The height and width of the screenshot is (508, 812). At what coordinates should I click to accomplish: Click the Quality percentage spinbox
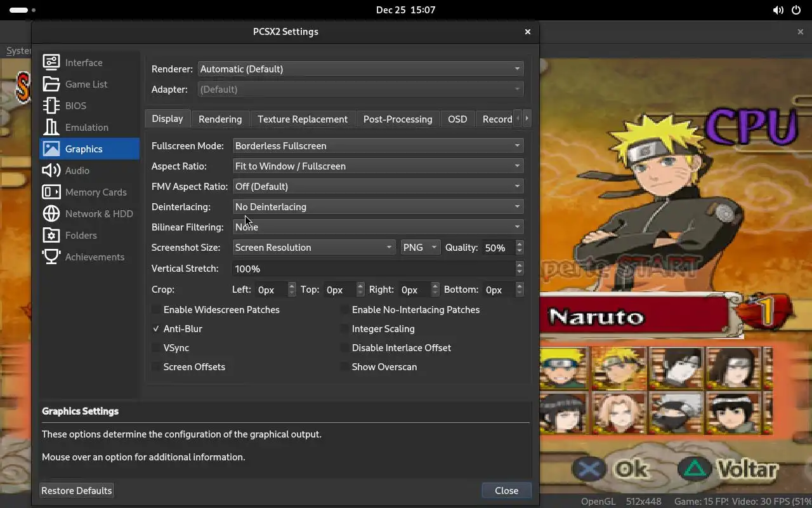tap(502, 247)
